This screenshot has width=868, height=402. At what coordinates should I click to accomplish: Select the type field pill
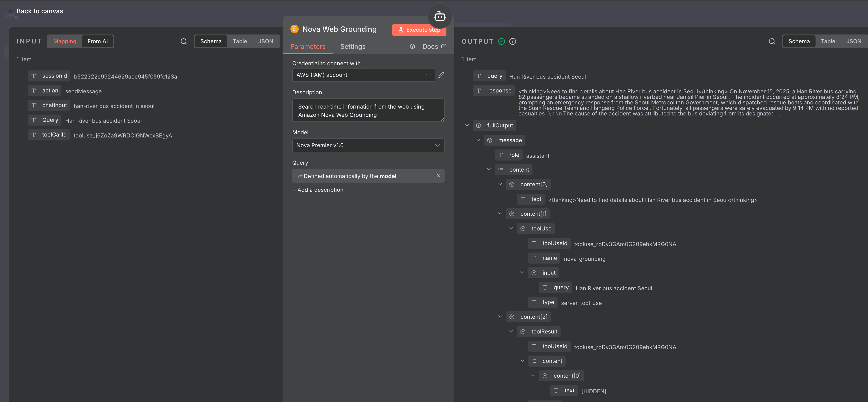pos(543,302)
